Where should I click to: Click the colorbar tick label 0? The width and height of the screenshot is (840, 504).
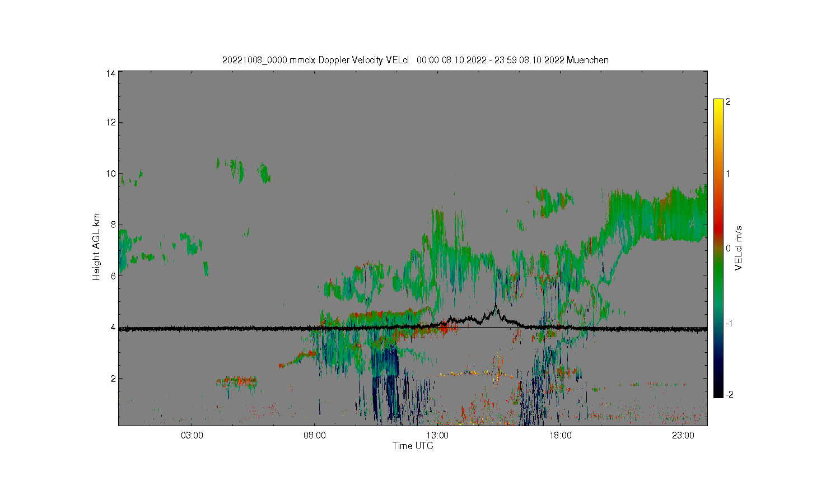click(728, 248)
